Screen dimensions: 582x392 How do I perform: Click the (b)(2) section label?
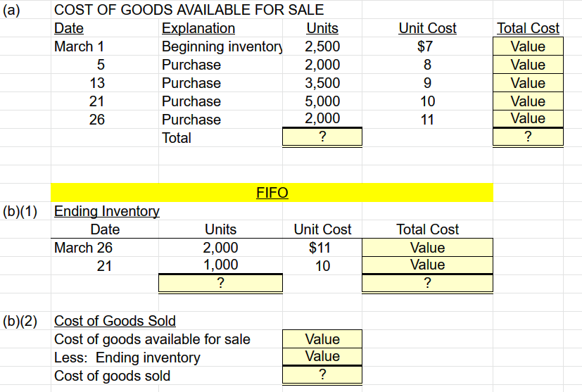click(20, 321)
